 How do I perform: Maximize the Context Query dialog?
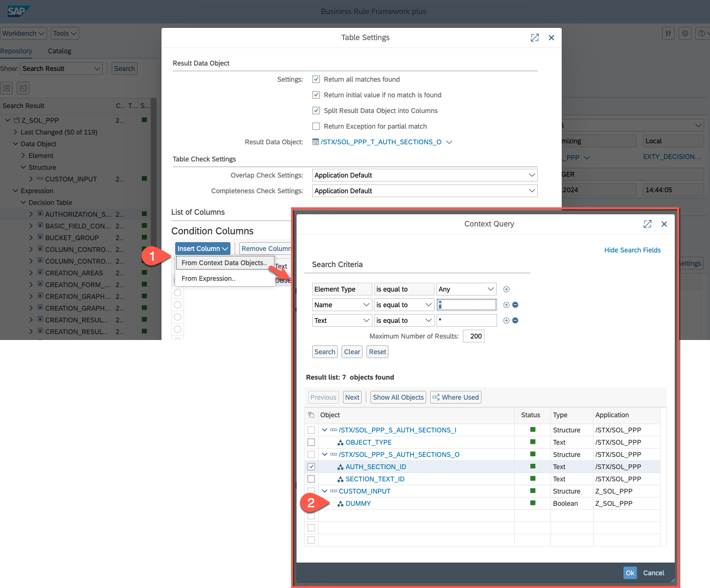click(647, 224)
